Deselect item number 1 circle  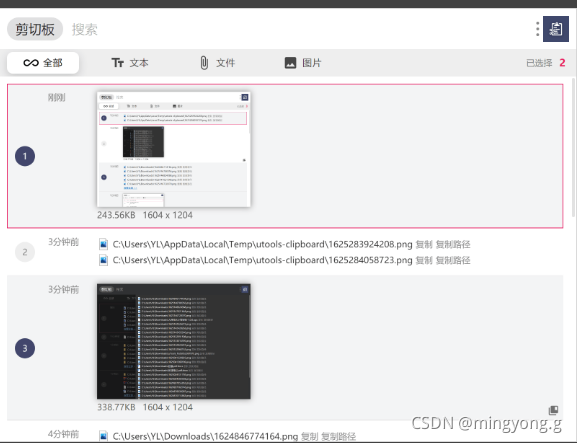[x=25, y=156]
